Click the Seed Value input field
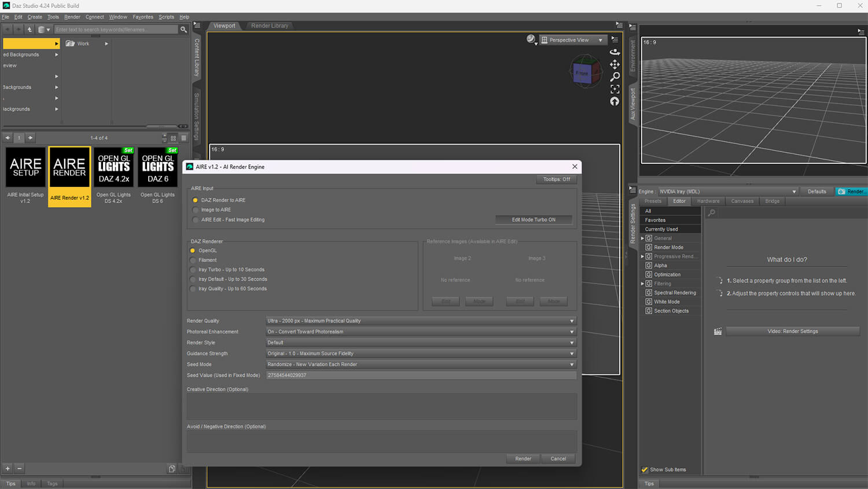The image size is (868, 489). 421,376
